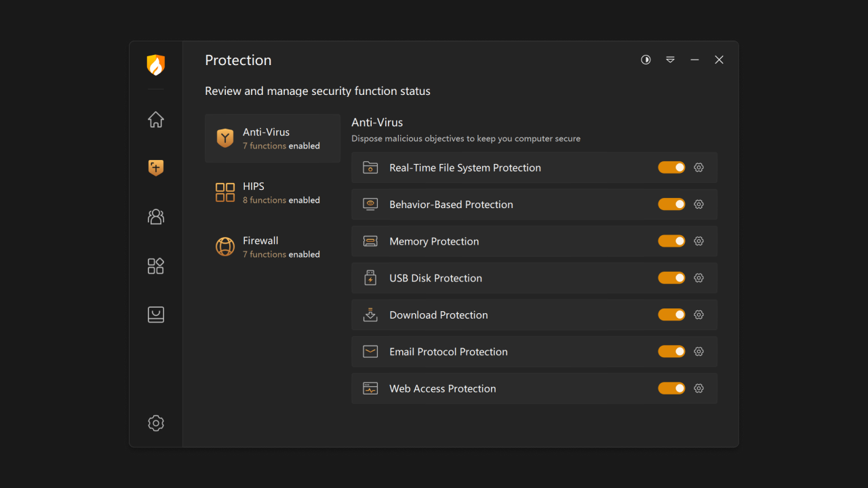Open the quarantine tray icon in sidebar

tap(155, 314)
